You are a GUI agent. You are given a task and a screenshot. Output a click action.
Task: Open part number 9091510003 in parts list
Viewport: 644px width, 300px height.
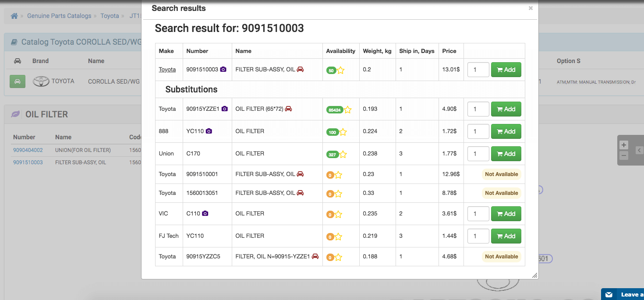click(28, 162)
